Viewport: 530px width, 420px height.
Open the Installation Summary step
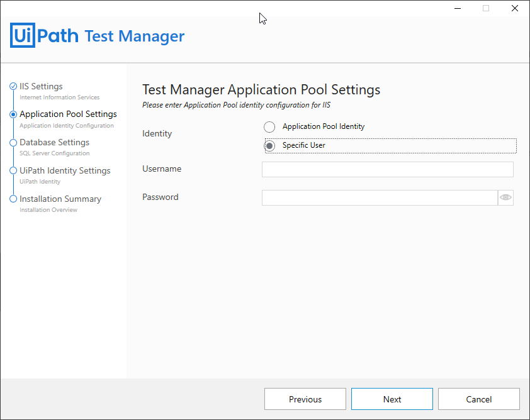tap(60, 199)
